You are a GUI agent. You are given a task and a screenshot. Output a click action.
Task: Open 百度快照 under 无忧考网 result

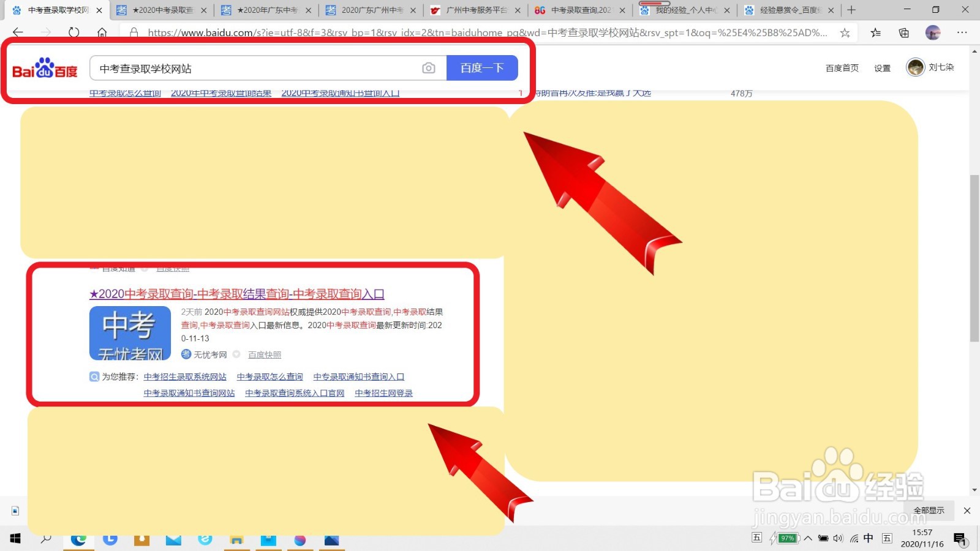coord(265,354)
